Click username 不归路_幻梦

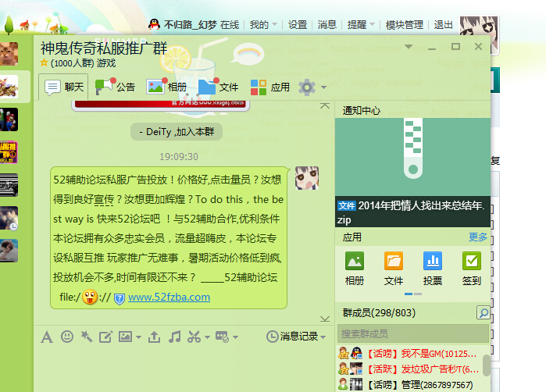tap(191, 25)
